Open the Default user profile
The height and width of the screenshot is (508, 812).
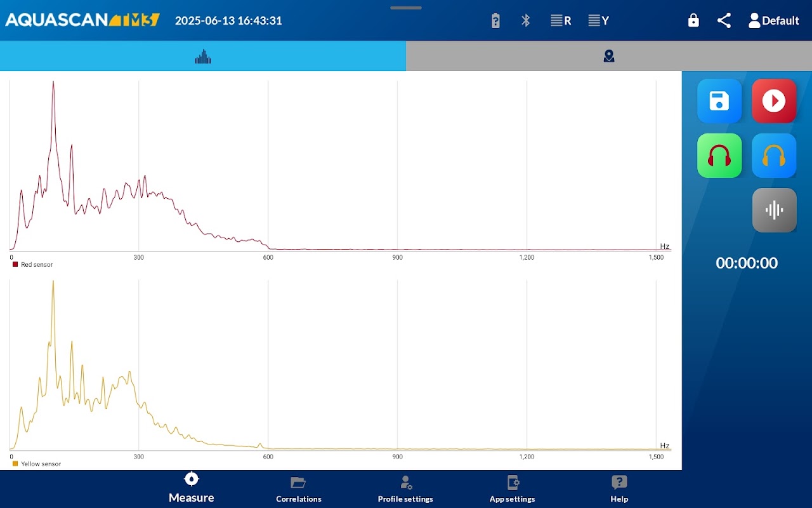(x=773, y=20)
